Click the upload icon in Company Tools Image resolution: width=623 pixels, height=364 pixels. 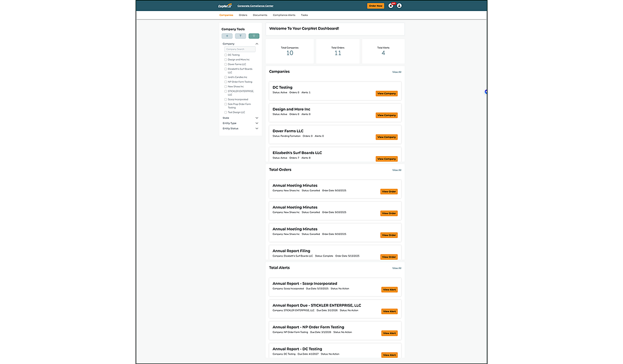coord(240,36)
